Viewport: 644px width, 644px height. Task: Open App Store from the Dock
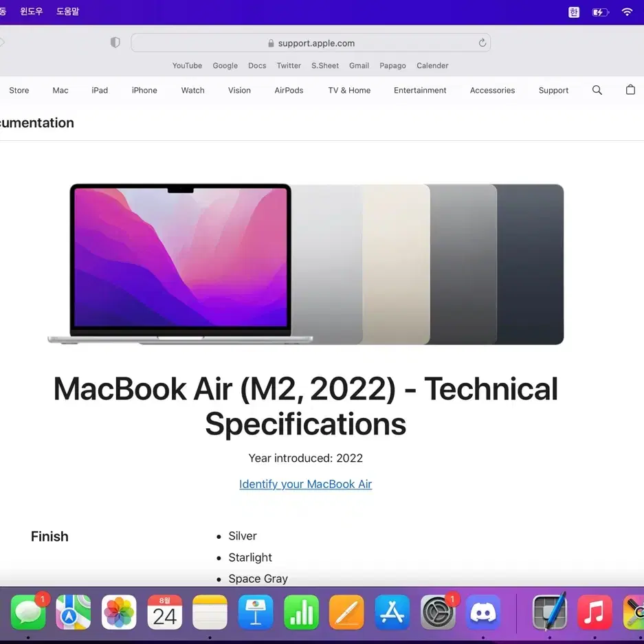pyautogui.click(x=392, y=612)
